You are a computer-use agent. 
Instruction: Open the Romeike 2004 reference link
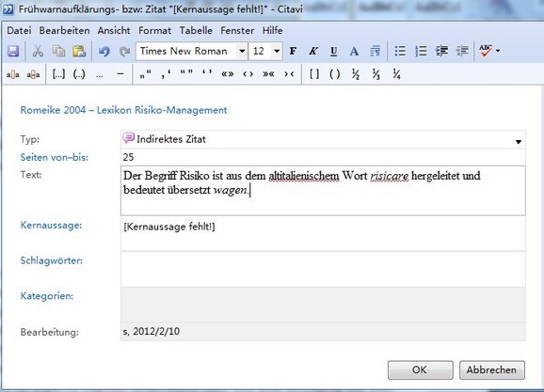tap(123, 110)
